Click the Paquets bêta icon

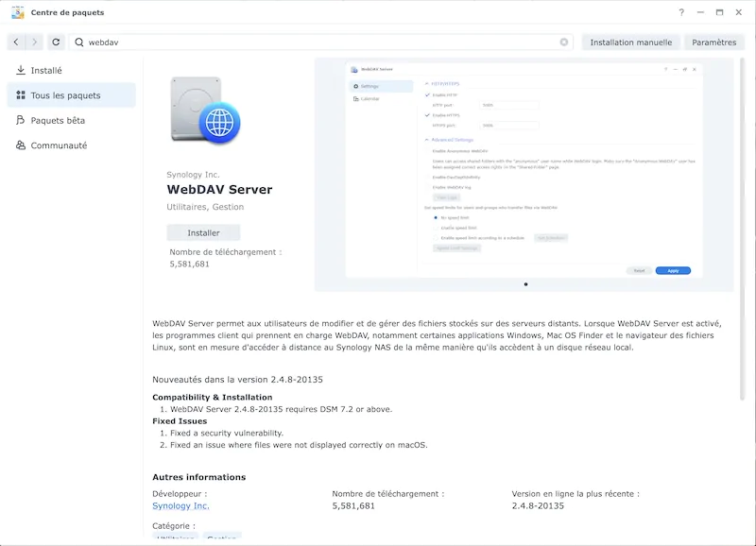point(20,120)
